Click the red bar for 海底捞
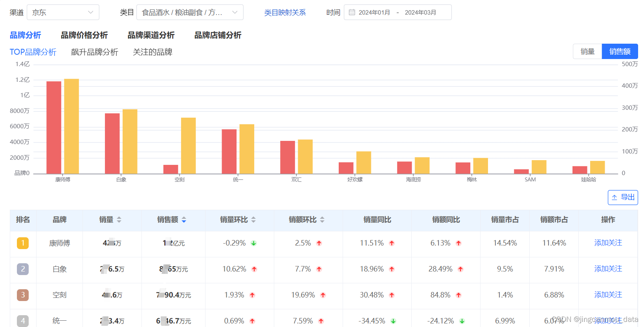The height and width of the screenshot is (327, 644). pos(404,168)
